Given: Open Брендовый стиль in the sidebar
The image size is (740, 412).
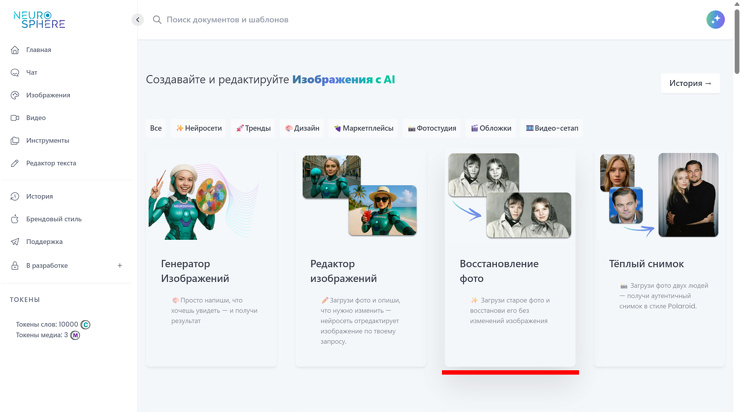Looking at the screenshot, I should pyautogui.click(x=54, y=219).
